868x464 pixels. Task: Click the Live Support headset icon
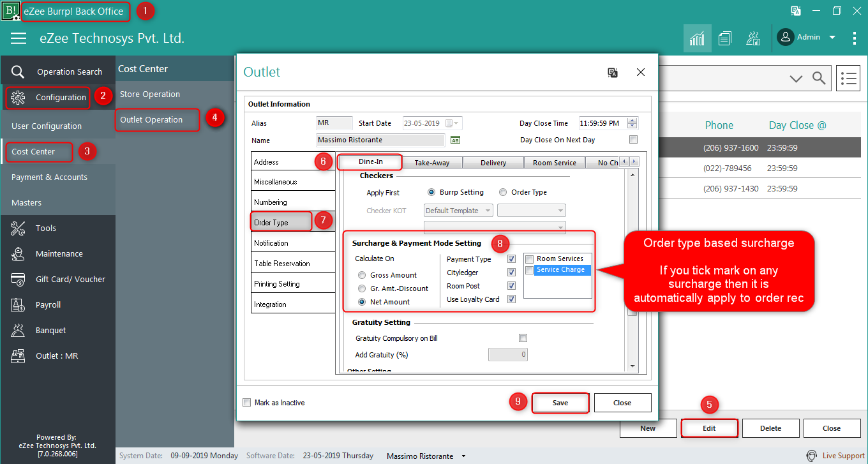click(x=812, y=456)
